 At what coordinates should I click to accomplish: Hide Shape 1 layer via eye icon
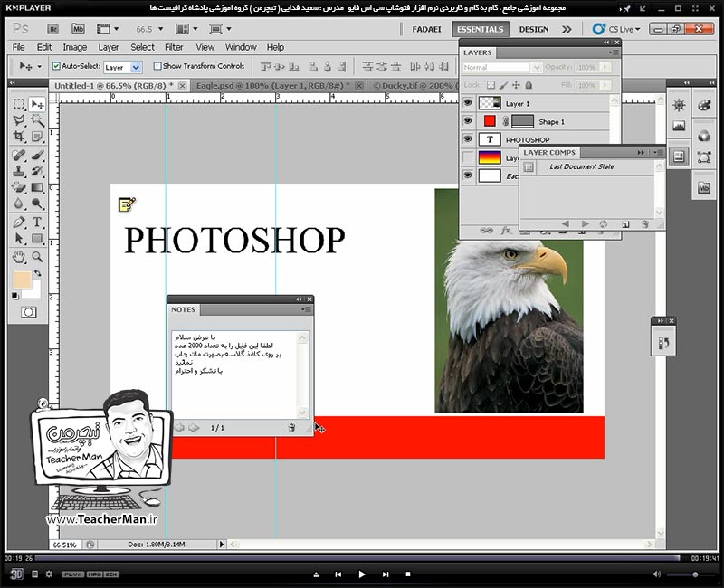(468, 121)
